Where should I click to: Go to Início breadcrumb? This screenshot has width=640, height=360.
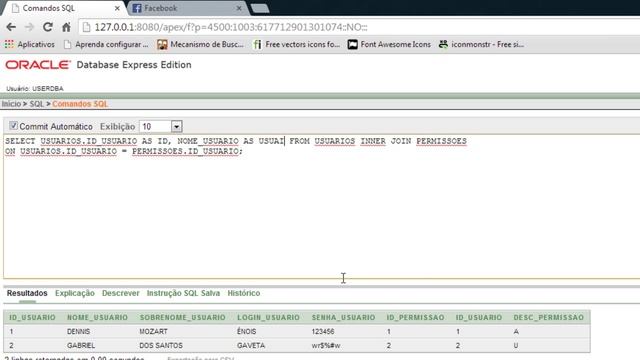[x=11, y=104]
